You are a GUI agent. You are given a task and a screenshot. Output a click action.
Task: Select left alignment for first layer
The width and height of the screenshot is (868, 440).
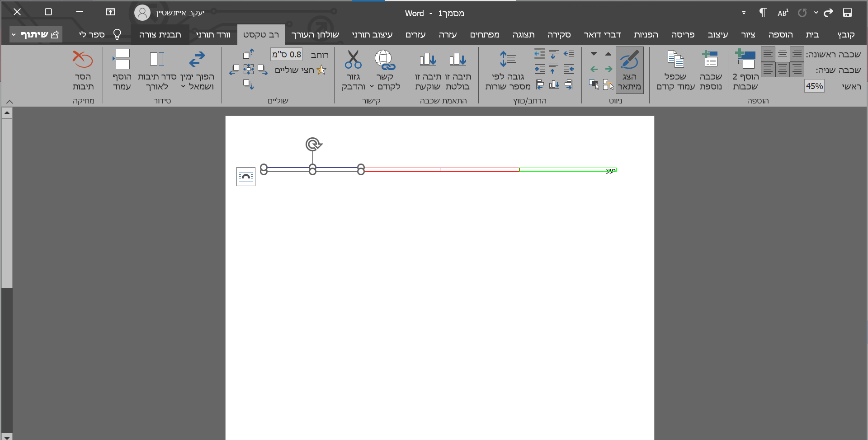(x=768, y=54)
